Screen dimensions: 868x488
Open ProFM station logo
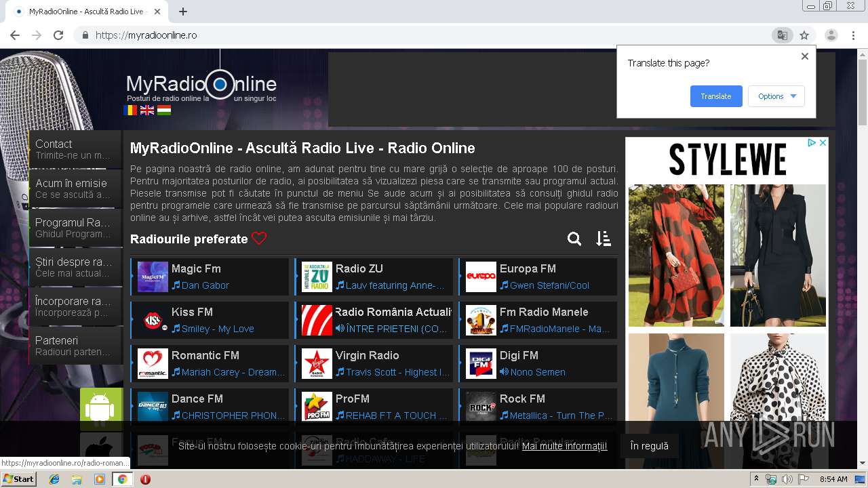317,407
